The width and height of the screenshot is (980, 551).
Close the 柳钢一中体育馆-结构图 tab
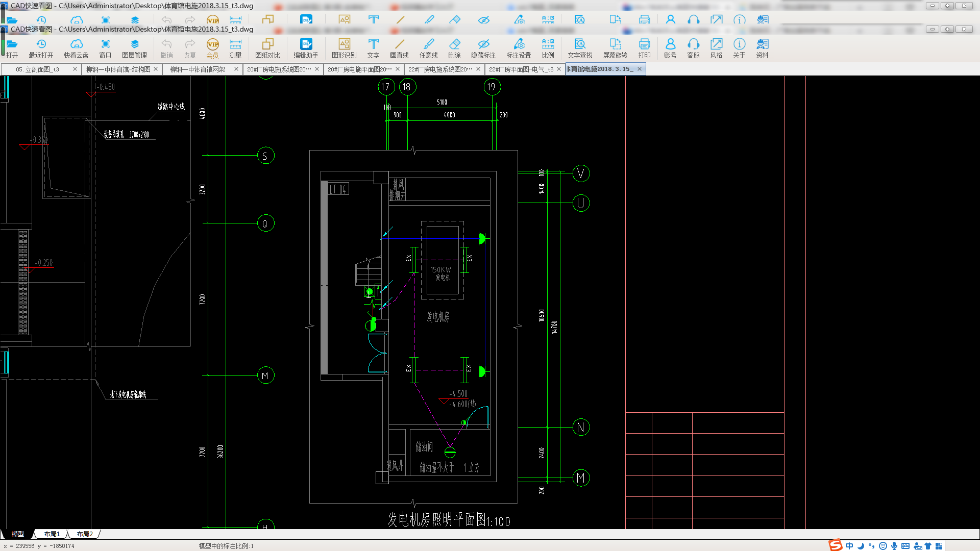coord(156,69)
